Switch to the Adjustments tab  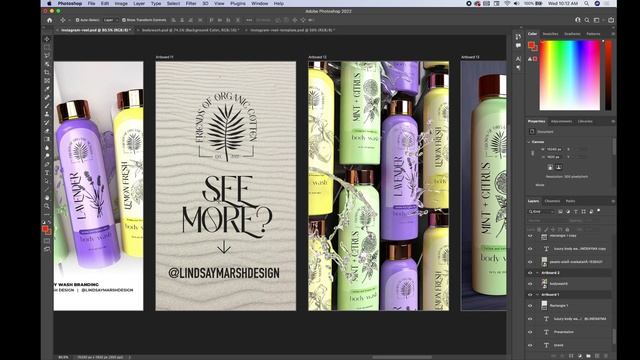[x=561, y=122]
